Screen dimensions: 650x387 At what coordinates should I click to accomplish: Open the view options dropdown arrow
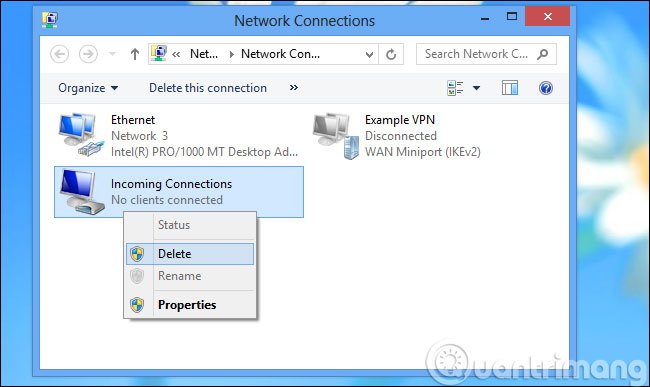[x=476, y=88]
